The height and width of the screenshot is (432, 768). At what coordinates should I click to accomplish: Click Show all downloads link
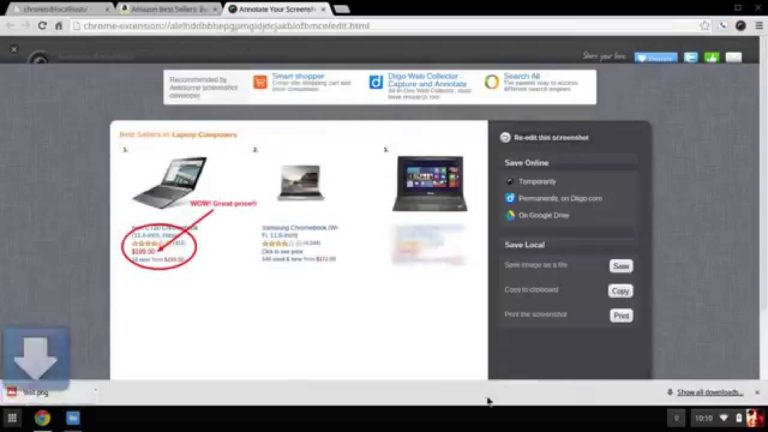point(710,392)
